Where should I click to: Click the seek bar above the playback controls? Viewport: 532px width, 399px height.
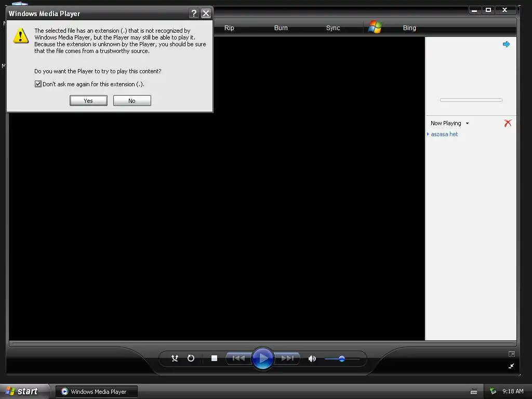262,344
